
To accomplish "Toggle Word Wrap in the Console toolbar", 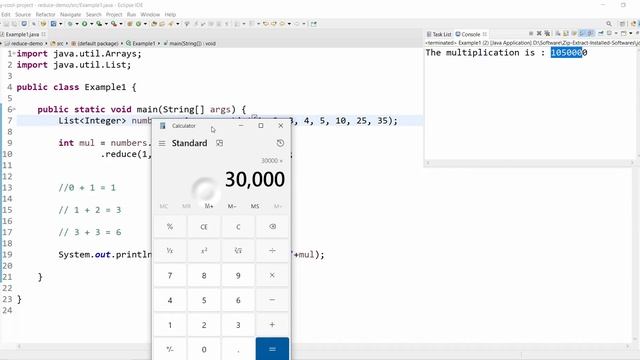I will 574,33.
